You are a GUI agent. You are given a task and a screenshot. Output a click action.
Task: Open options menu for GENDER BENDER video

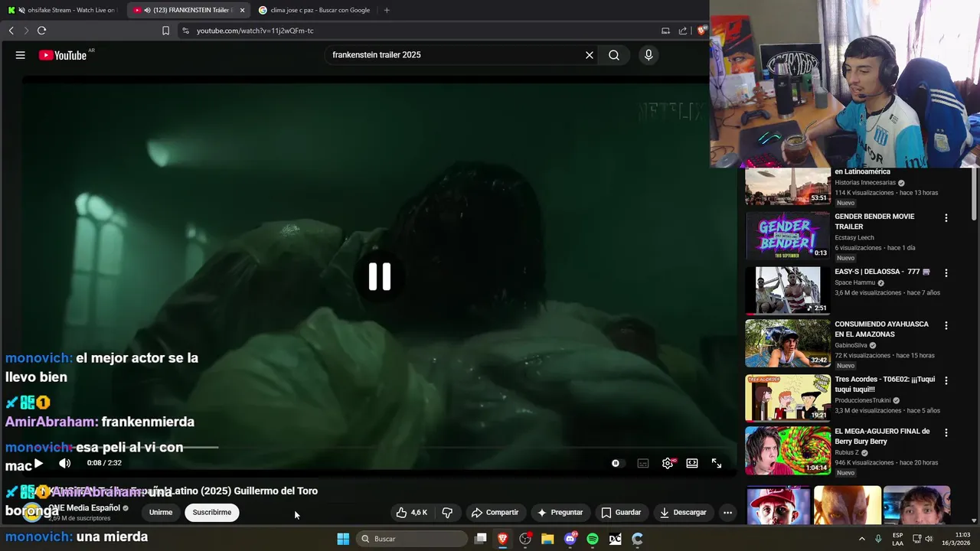(x=946, y=218)
